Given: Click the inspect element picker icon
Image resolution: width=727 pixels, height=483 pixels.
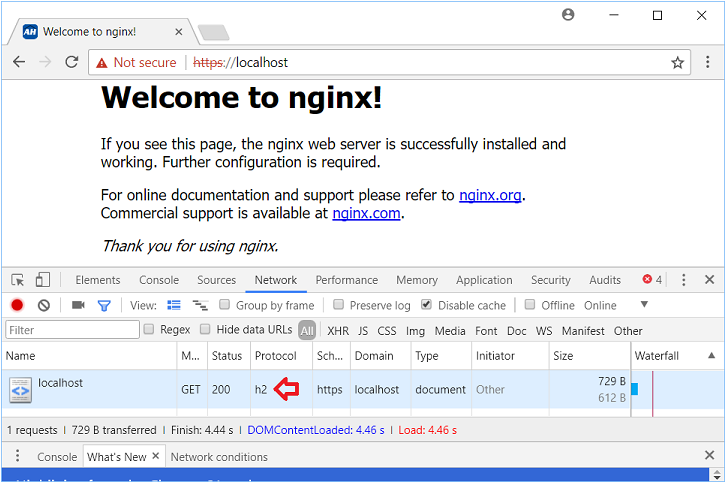Looking at the screenshot, I should click(x=18, y=280).
